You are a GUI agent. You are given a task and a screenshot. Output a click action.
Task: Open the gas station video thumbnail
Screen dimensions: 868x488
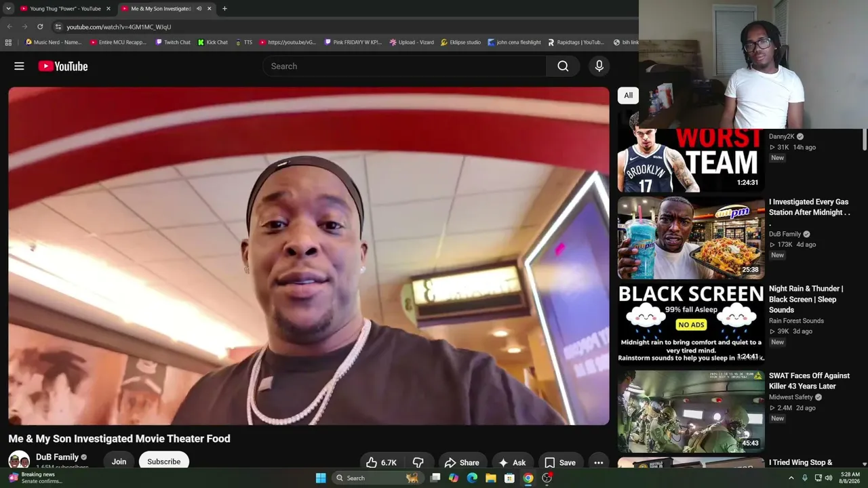click(x=691, y=238)
